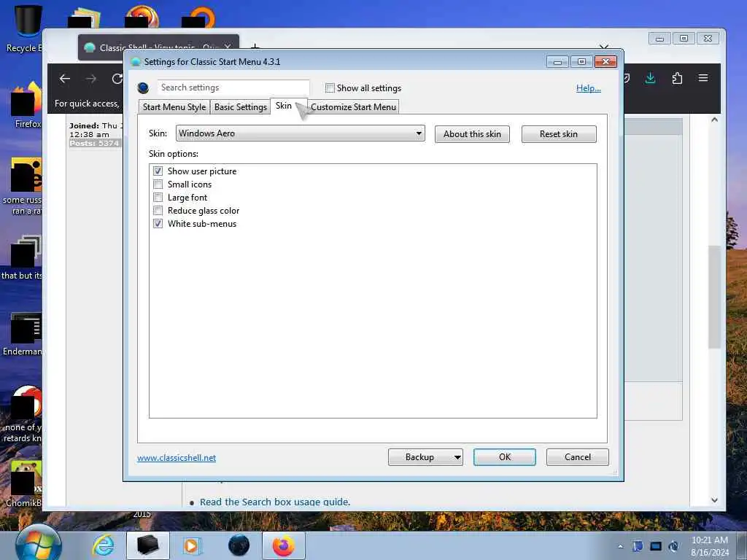
Task: Click the taskbar clock showing 10:21 AM
Action: click(710, 546)
